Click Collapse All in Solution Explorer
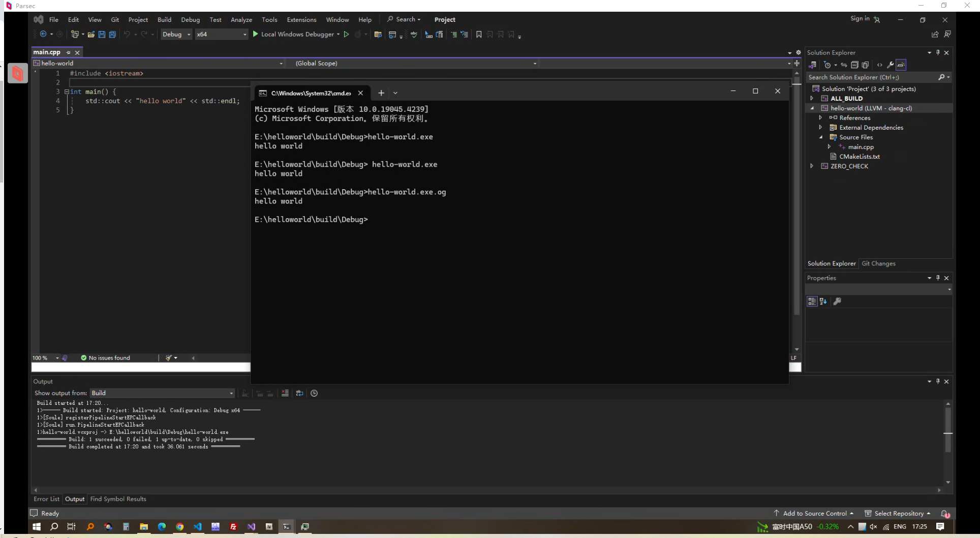The image size is (980, 538). click(854, 65)
